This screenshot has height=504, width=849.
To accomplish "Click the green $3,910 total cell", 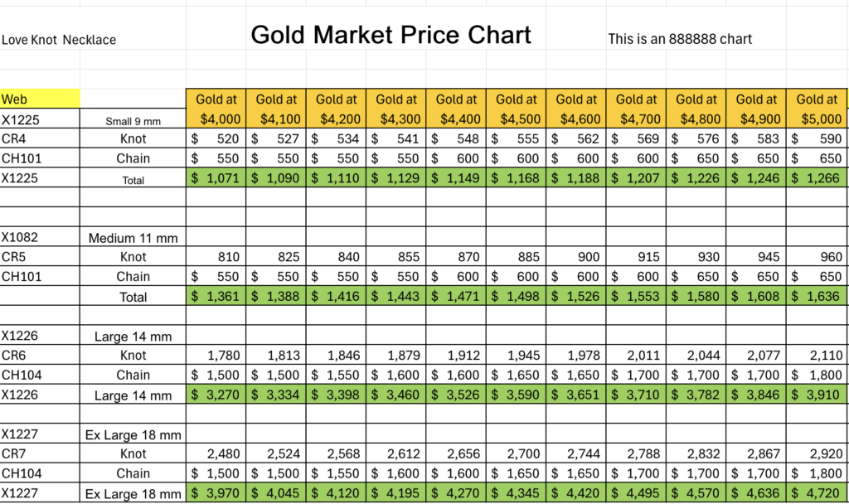I will click(817, 395).
